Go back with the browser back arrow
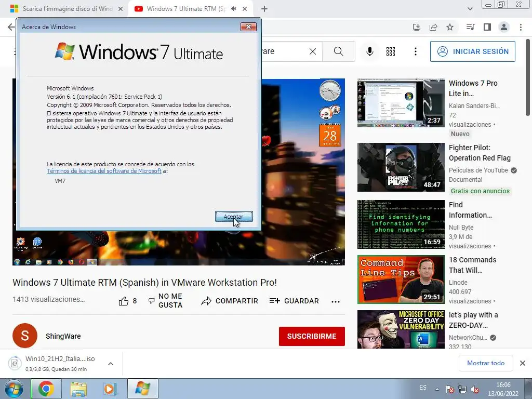Screen dimensions: 532x399 [11, 27]
